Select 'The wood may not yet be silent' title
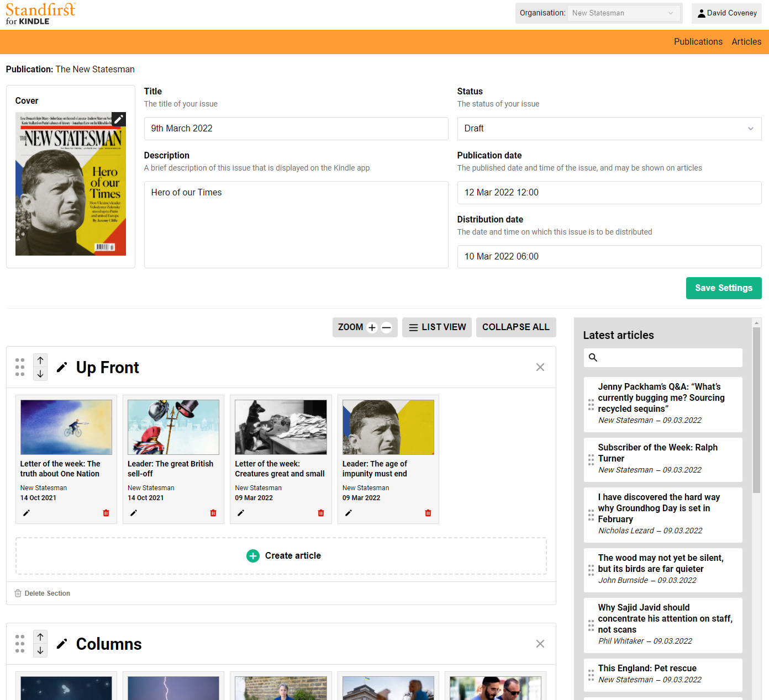 [661, 564]
